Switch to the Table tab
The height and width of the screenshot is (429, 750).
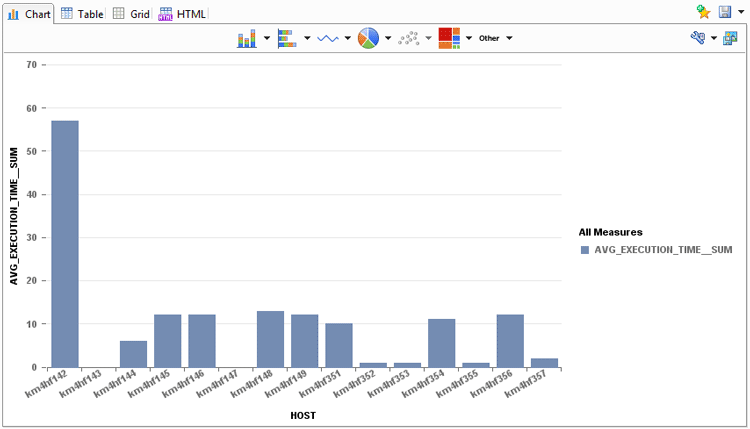tap(81, 14)
